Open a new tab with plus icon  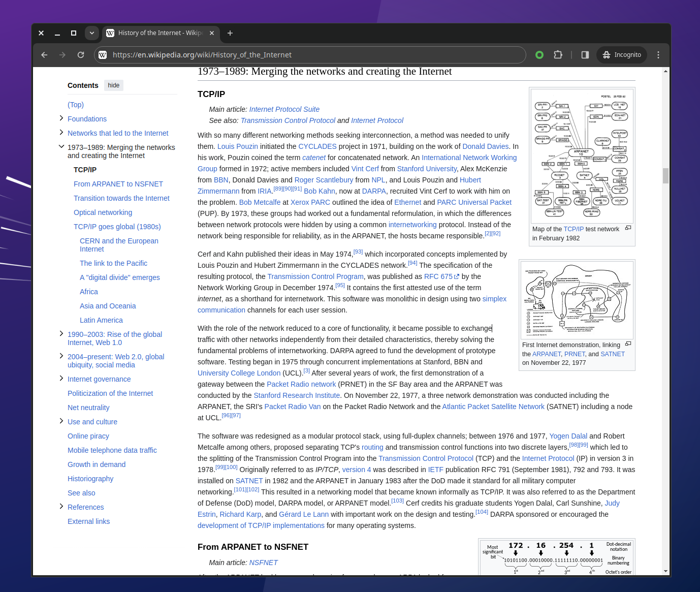tap(230, 33)
